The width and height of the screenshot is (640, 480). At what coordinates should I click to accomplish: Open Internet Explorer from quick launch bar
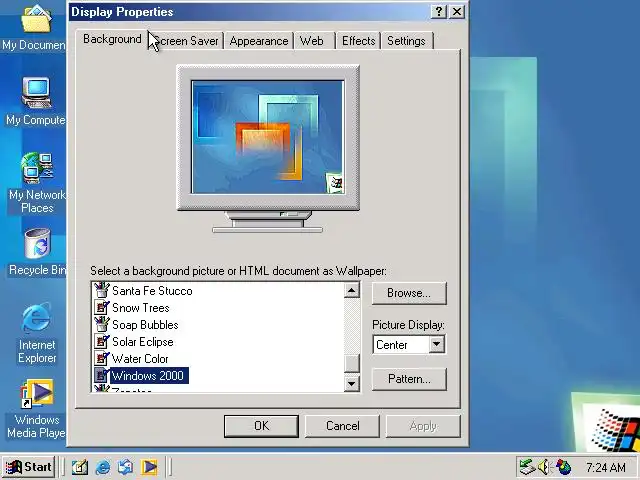[102, 467]
